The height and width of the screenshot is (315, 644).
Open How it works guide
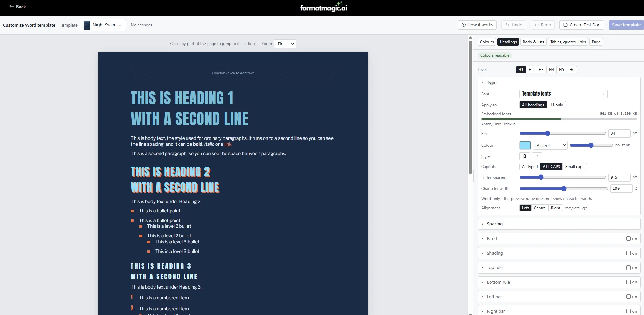coord(477,25)
